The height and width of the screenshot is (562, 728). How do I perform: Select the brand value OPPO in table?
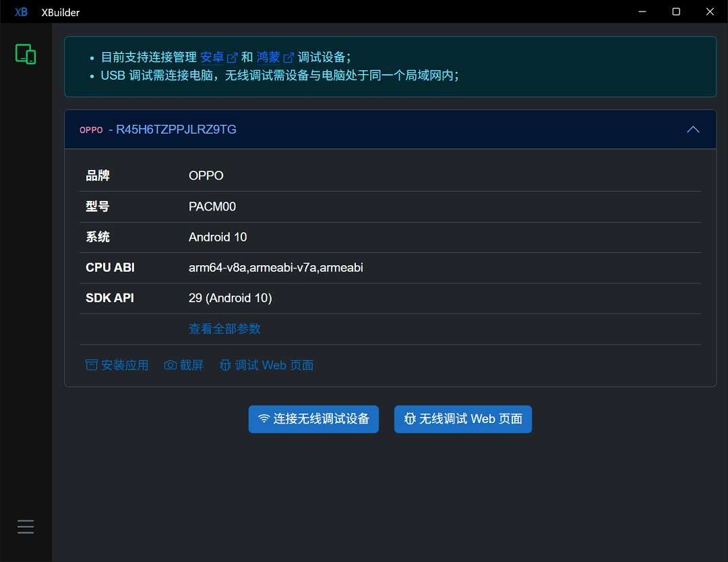206,175
